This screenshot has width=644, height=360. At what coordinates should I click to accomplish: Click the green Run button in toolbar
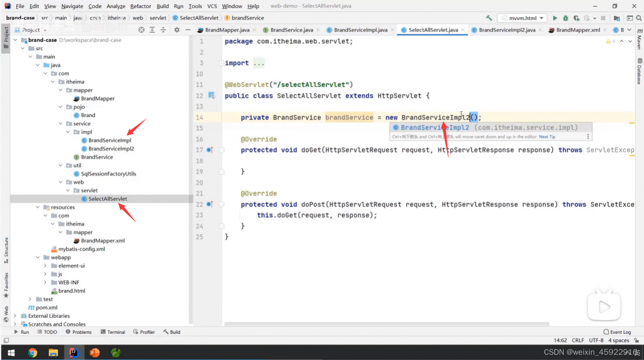pyautogui.click(x=555, y=18)
